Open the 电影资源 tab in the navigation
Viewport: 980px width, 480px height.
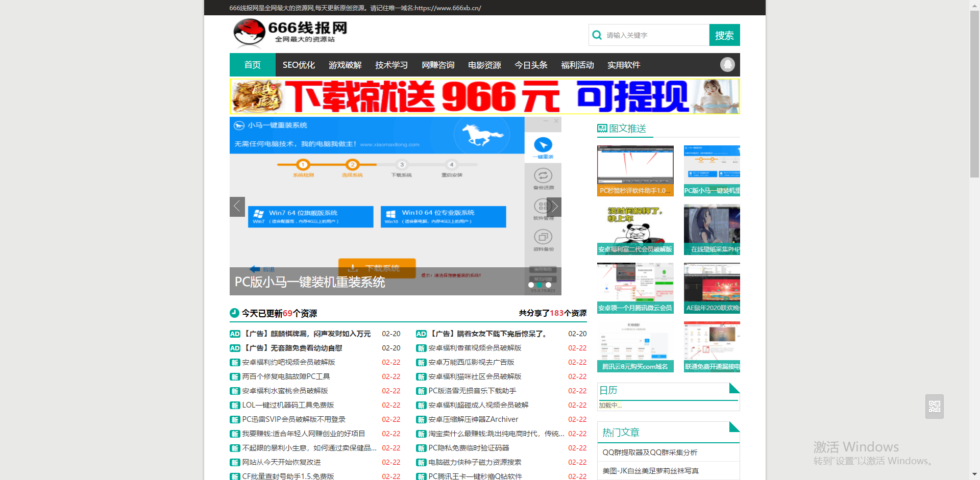pyautogui.click(x=484, y=65)
